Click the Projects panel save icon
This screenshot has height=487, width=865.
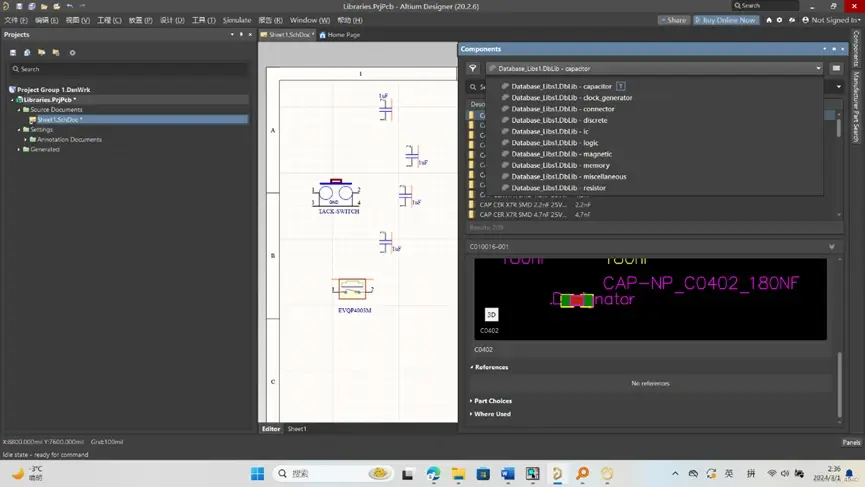[13, 53]
